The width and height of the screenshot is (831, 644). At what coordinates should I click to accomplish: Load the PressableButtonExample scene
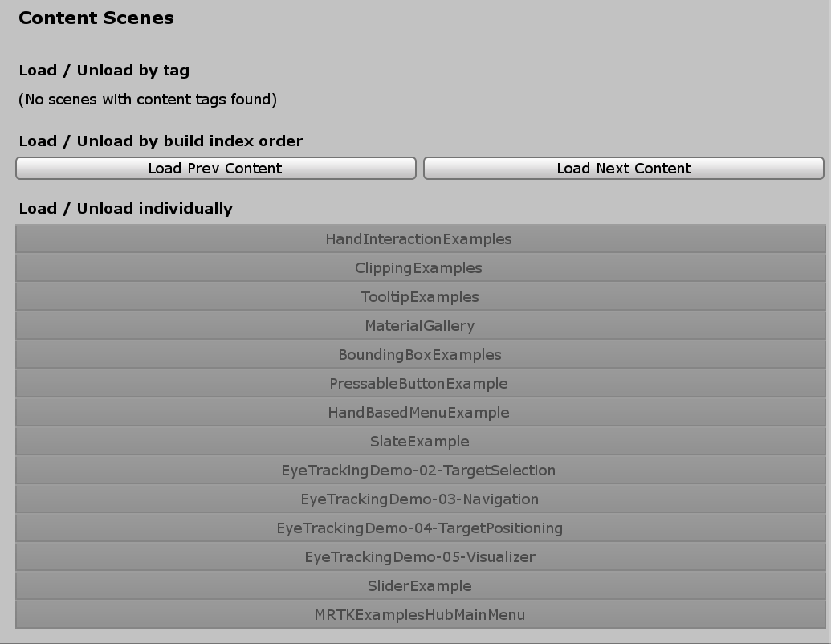(418, 383)
